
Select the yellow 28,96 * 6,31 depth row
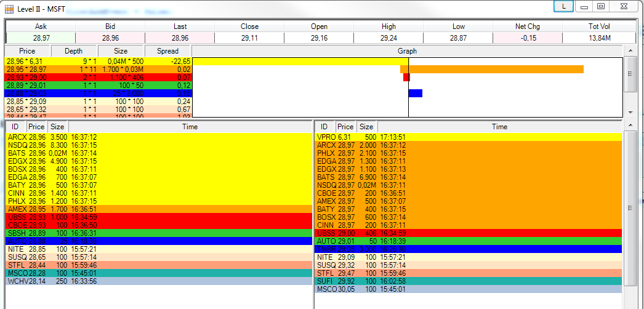pos(98,62)
